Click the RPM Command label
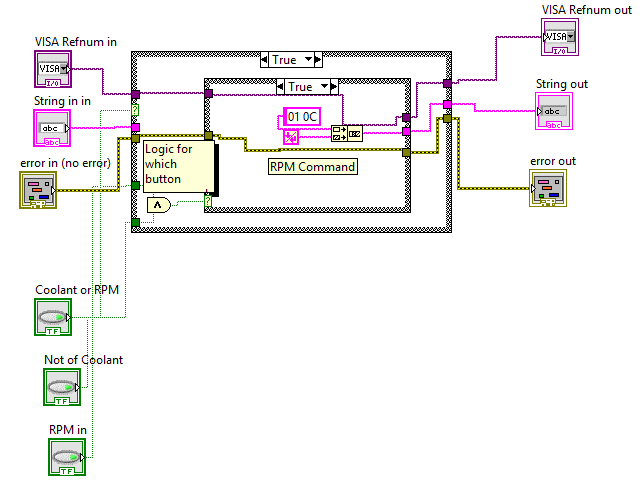Screen dimensions: 644x484 pyautogui.click(x=313, y=167)
